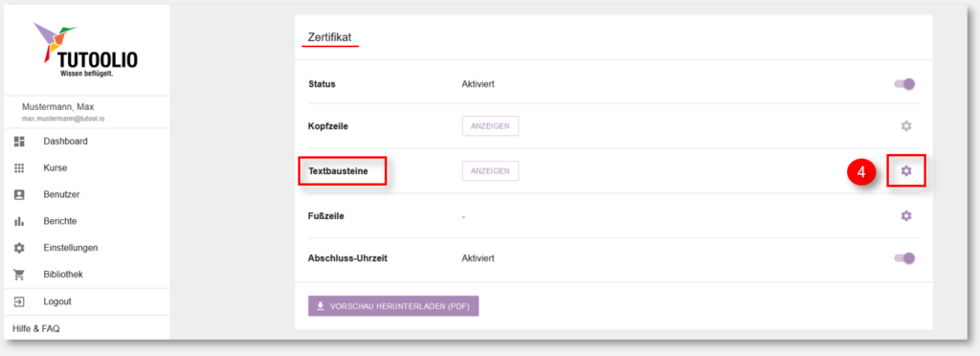980x356 pixels.
Task: Toggle the Status switch off
Action: (x=905, y=83)
